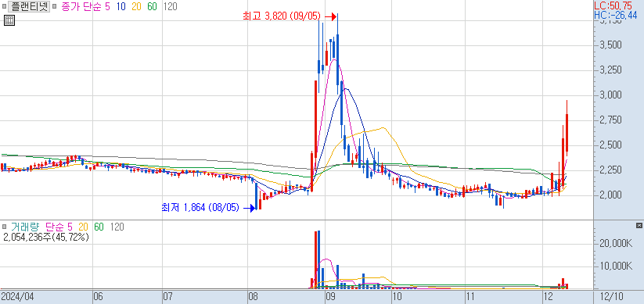The height and width of the screenshot is (304, 644).
Task: Click the small square marker before 플랜티넷
Action: (x=4, y=6)
